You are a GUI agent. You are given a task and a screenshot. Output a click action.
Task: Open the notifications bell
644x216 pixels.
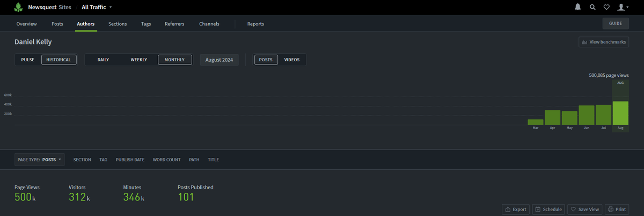[x=578, y=8]
